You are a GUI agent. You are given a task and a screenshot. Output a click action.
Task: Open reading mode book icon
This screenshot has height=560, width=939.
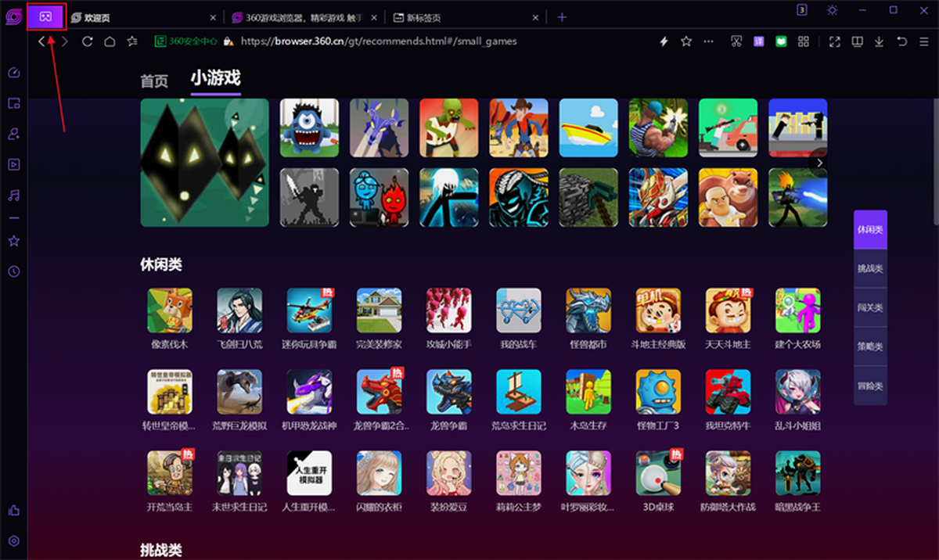(858, 41)
